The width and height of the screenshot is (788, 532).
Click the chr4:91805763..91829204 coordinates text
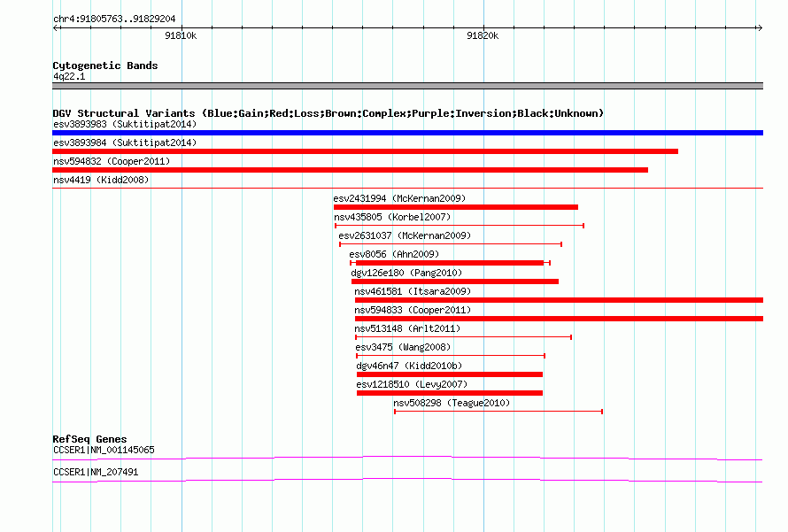tap(114, 19)
